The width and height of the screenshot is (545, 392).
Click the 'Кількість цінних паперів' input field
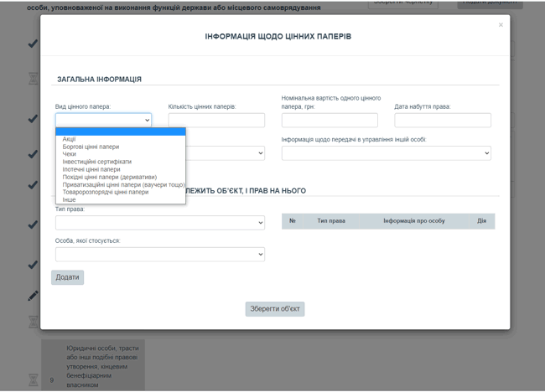pos(216,121)
